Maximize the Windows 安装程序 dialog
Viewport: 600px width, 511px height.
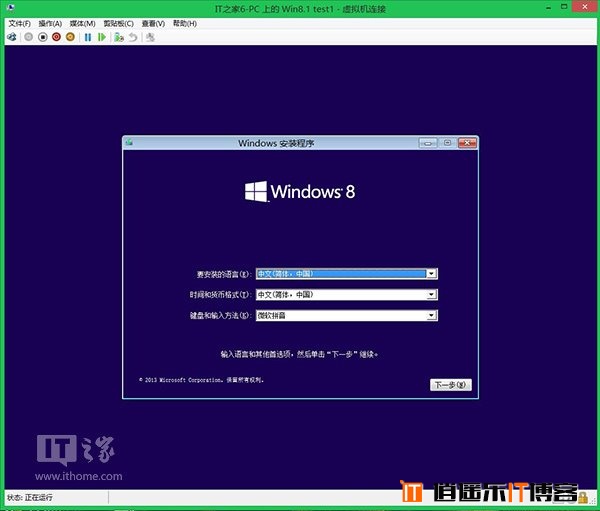click(x=447, y=143)
